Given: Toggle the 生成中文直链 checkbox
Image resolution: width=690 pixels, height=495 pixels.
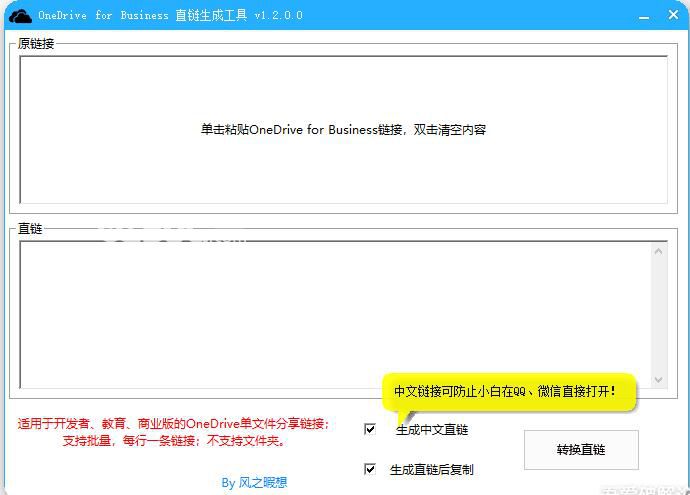Looking at the screenshot, I should click(x=370, y=429).
